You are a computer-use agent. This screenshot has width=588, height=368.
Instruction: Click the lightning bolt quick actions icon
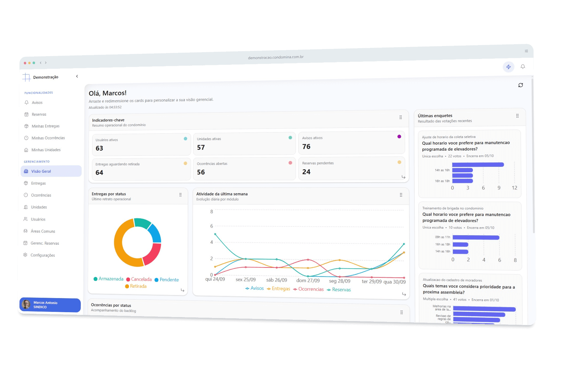pyautogui.click(x=508, y=67)
